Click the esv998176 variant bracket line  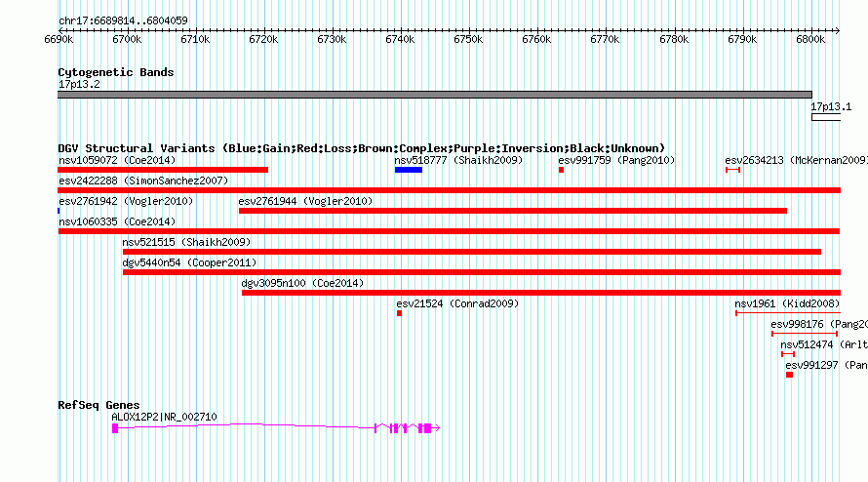pyautogui.click(x=805, y=334)
